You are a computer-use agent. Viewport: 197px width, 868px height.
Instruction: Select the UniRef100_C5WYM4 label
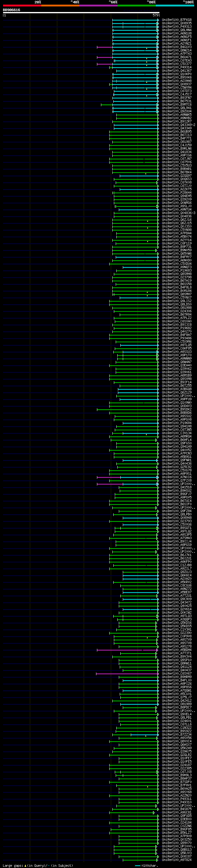(x=176, y=88)
